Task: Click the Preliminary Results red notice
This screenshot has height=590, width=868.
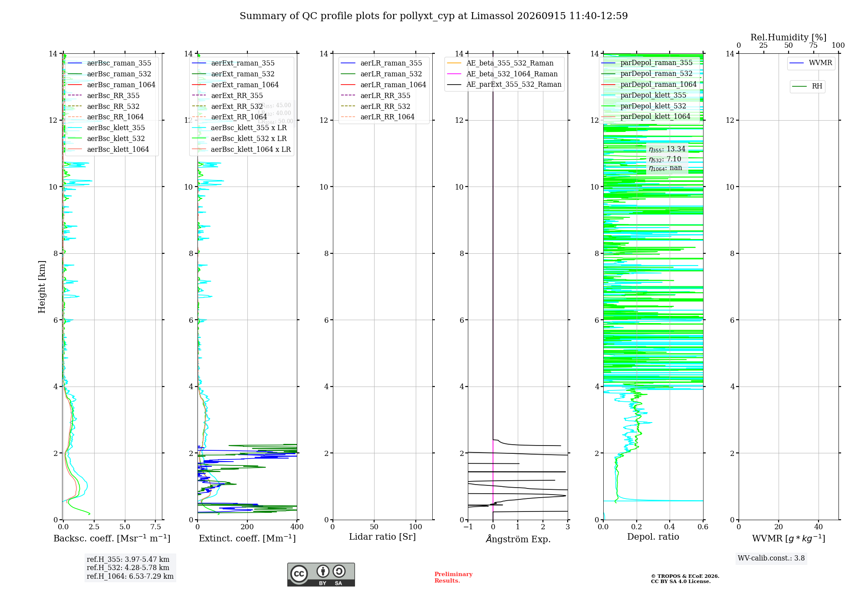Action: click(x=454, y=577)
